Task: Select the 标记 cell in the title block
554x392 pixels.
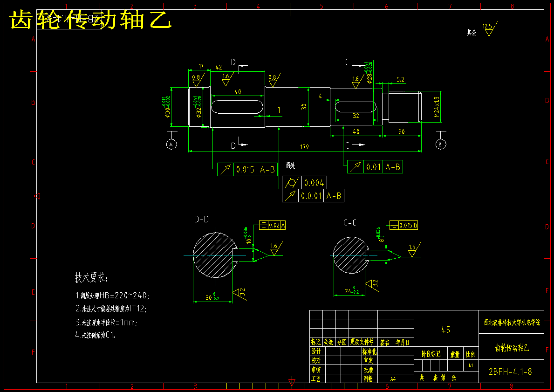Action: (x=316, y=342)
